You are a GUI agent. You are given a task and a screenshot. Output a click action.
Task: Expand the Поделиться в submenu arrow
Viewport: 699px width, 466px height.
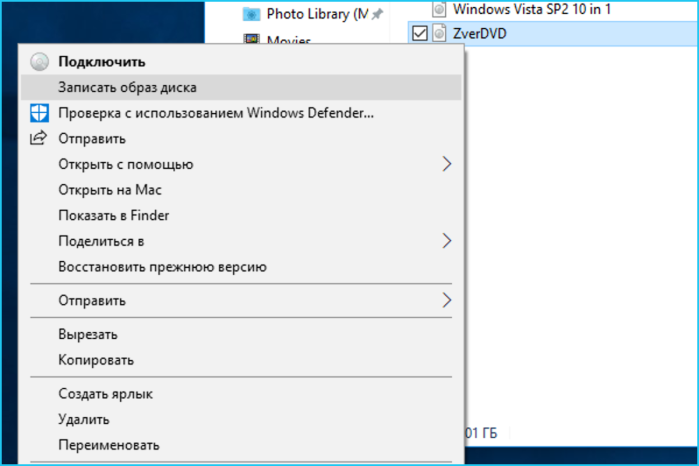[447, 241]
